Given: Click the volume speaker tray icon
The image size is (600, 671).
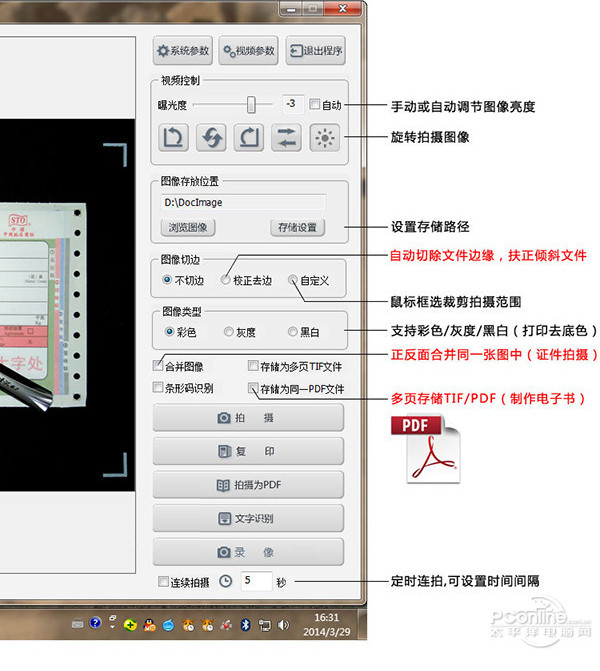Looking at the screenshot, I should pyautogui.click(x=283, y=625).
